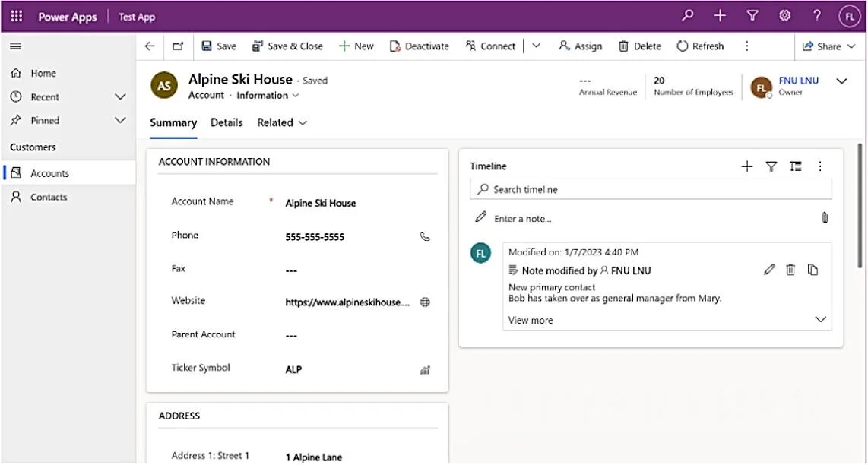This screenshot has height=465, width=868.
Task: Click the phone call icon beside Phone
Action: click(425, 236)
